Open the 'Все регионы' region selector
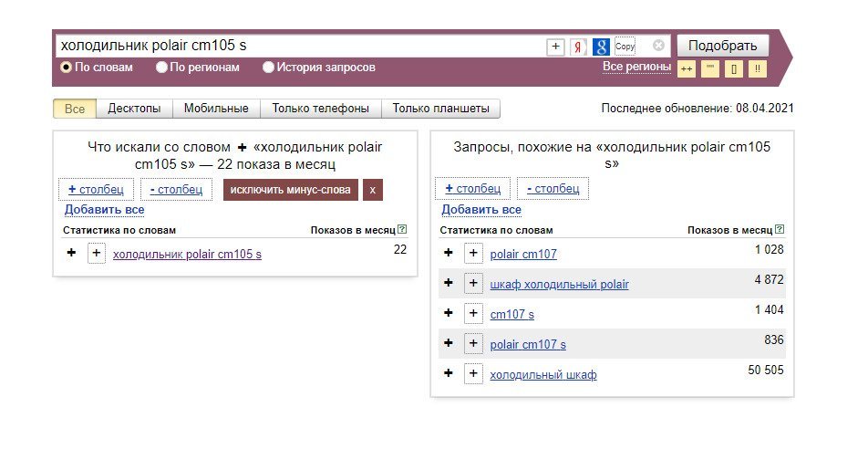This screenshot has width=868, height=449. tap(636, 67)
